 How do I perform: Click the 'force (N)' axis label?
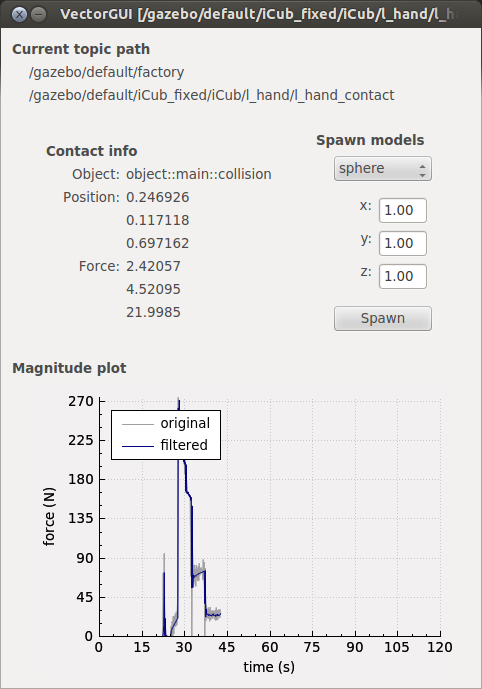(49, 517)
